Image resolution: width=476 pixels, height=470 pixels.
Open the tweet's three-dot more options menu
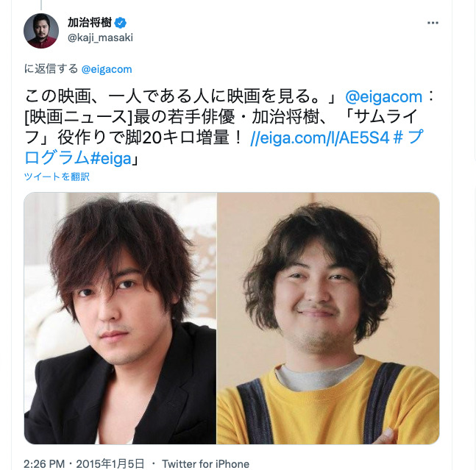433,23
